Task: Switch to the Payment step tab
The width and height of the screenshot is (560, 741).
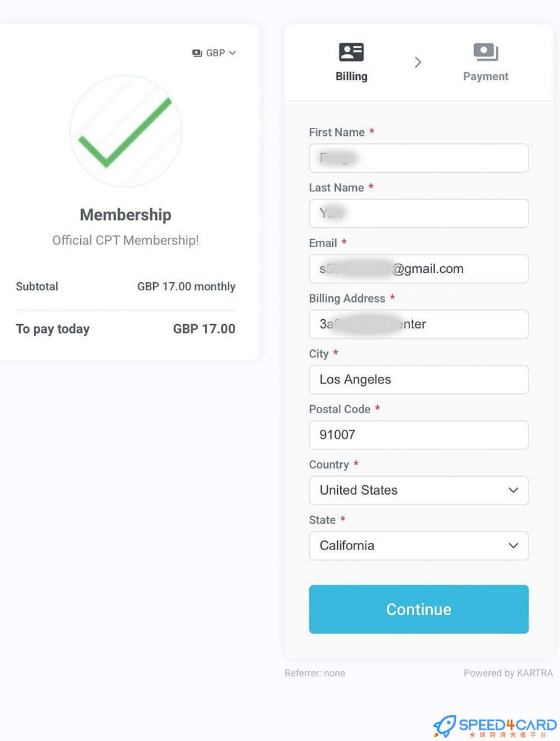Action: coord(486,76)
